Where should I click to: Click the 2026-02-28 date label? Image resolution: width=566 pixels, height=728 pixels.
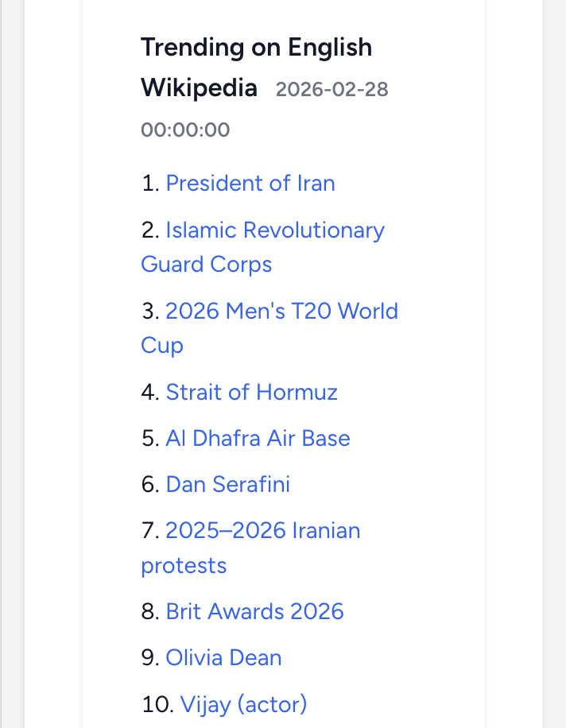331,89
